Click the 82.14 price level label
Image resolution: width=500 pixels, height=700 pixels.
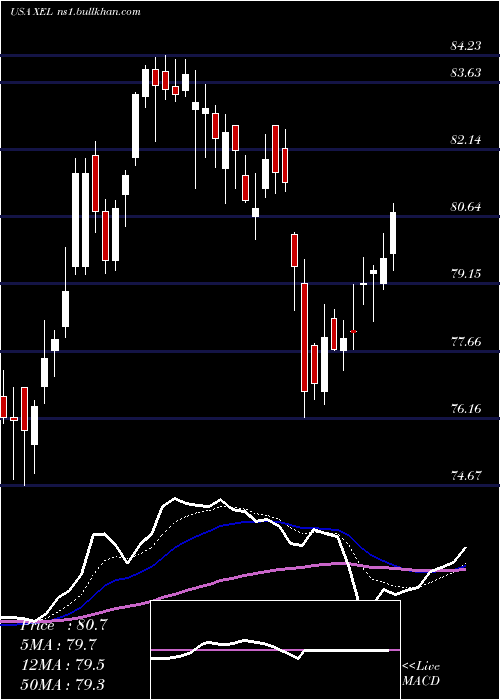pyautogui.click(x=466, y=140)
